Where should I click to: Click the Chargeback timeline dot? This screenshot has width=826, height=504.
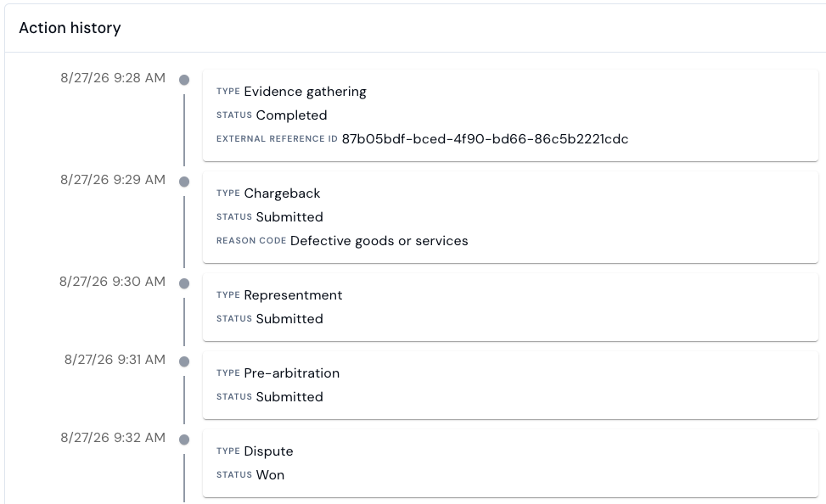coord(184,182)
